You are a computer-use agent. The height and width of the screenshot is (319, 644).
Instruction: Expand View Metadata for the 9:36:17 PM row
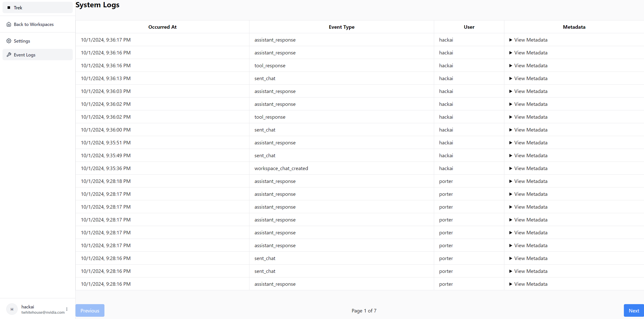coord(528,40)
